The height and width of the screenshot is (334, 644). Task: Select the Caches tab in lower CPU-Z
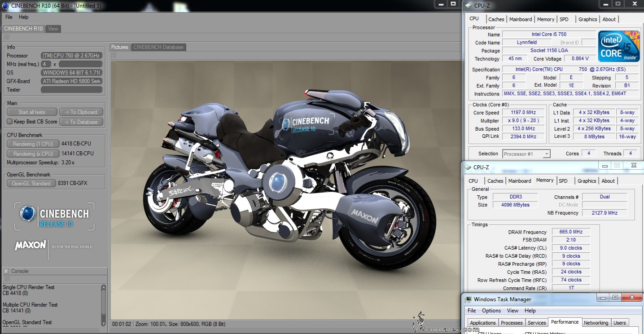click(495, 181)
